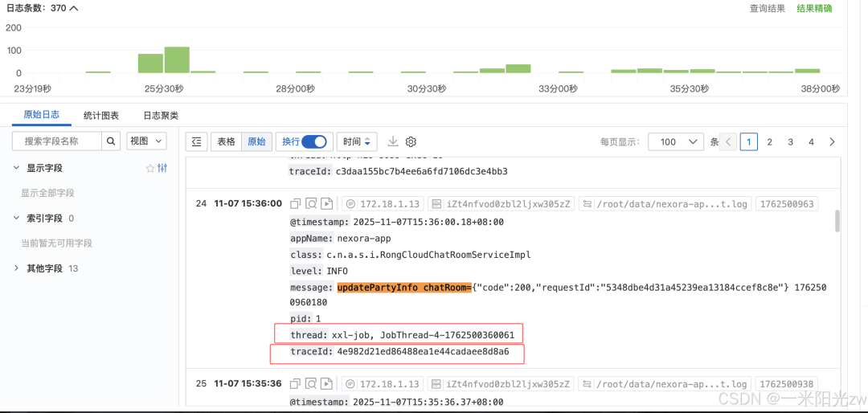Focus the 搜索字段名称 search box

(x=57, y=141)
